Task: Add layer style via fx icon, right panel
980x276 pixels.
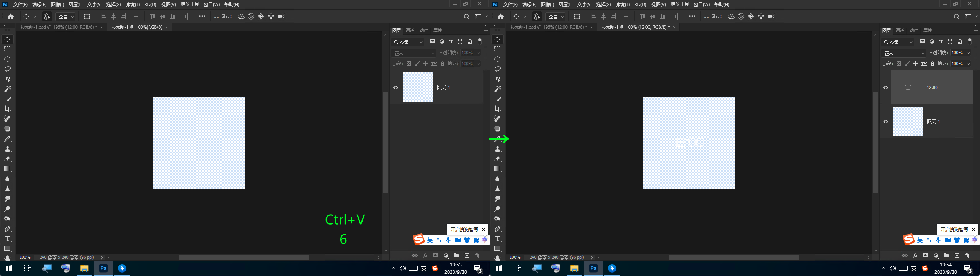Action: click(915, 256)
